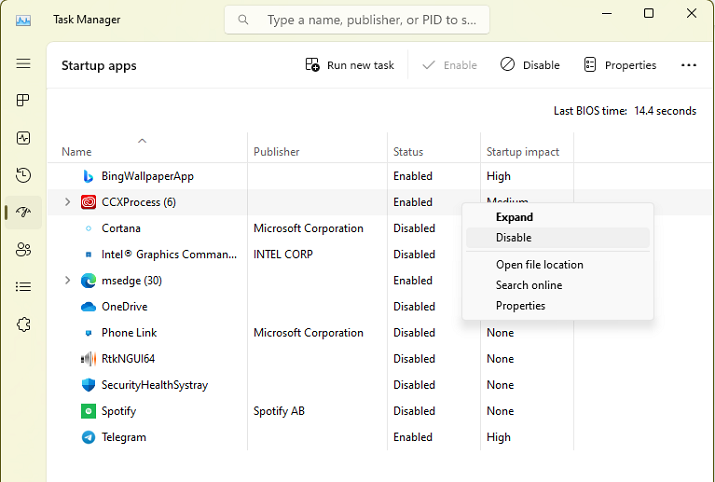Click Enabled status in msedge row
This screenshot has height=482, width=715.
(413, 280)
